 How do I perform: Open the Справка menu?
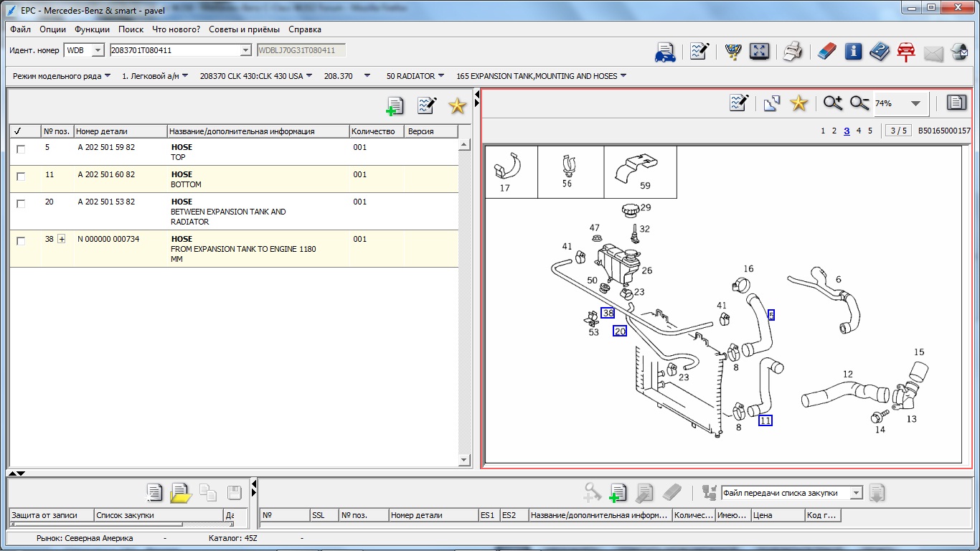305,29
